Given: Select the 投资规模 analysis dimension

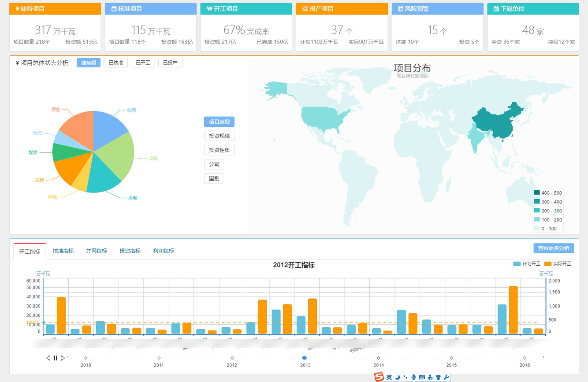Looking at the screenshot, I should [x=219, y=136].
